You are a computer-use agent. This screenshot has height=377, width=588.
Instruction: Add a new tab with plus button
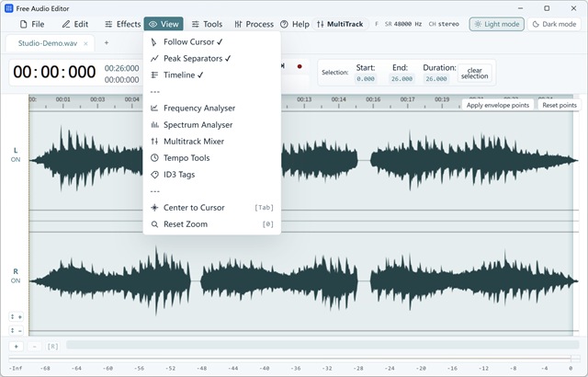point(107,43)
